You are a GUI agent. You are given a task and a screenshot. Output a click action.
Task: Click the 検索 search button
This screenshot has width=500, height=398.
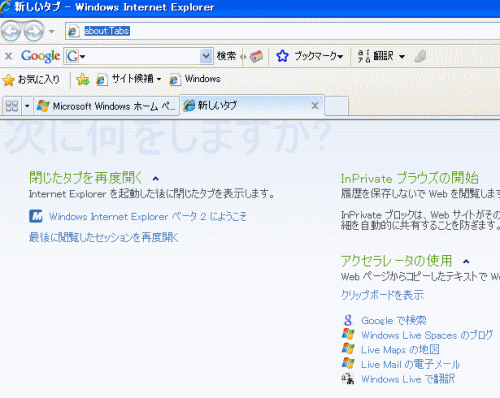coord(226,56)
